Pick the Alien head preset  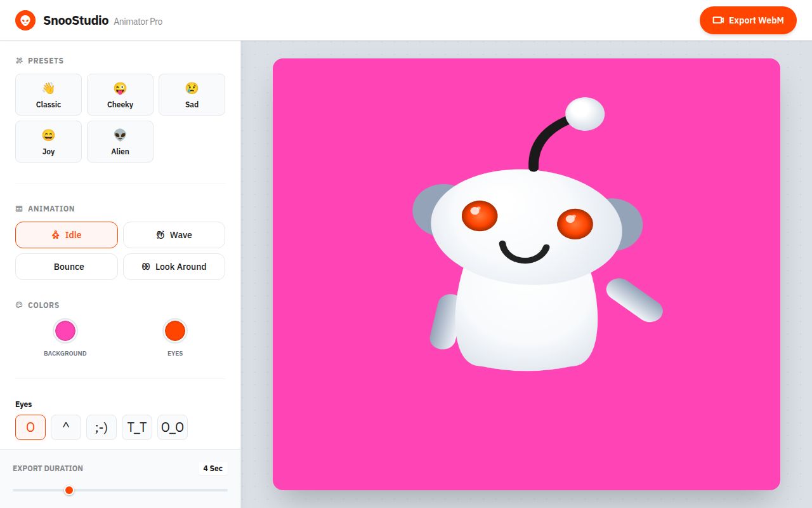point(120,142)
